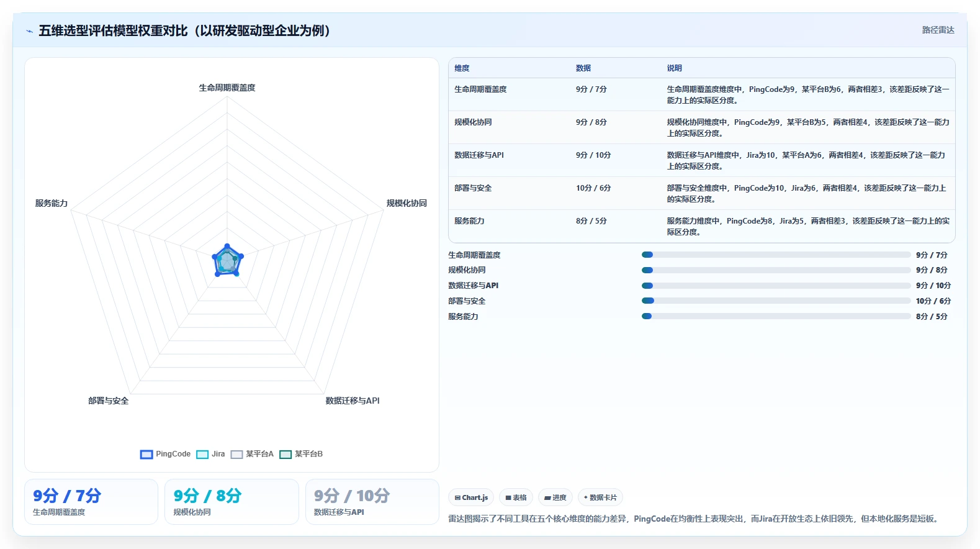The height and width of the screenshot is (549, 980).
Task: Open the 9分 / 7分 生命周期覆盖度 card
Action: pos(91,502)
